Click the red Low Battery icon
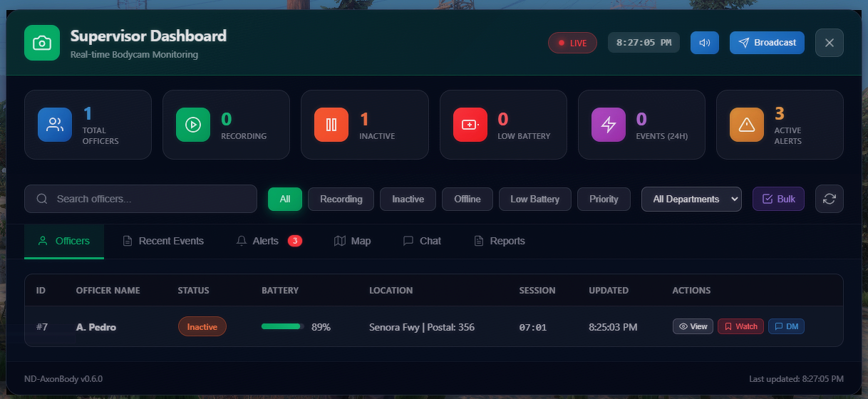The image size is (868, 399). [470, 125]
